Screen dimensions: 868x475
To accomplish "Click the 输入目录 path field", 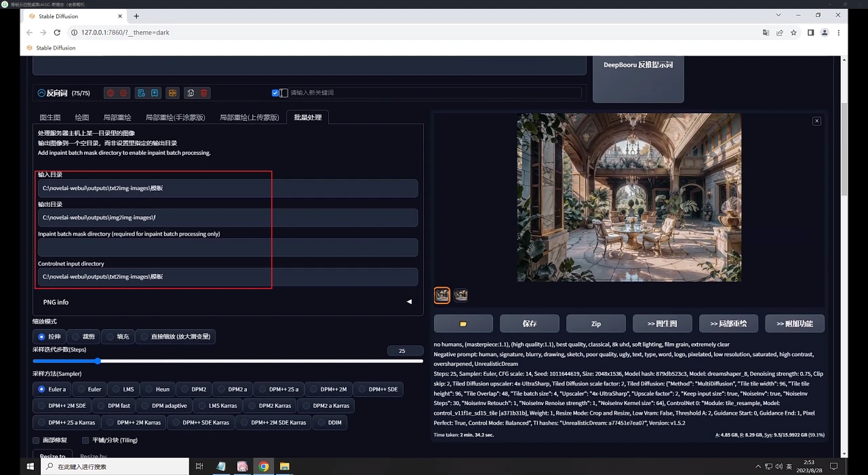I will 228,188.
